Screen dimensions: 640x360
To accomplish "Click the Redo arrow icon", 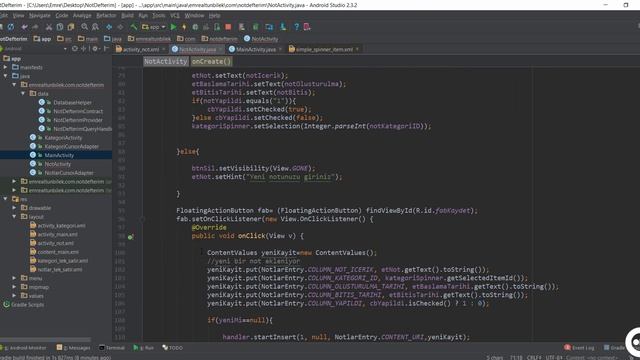I will [x=36, y=27].
